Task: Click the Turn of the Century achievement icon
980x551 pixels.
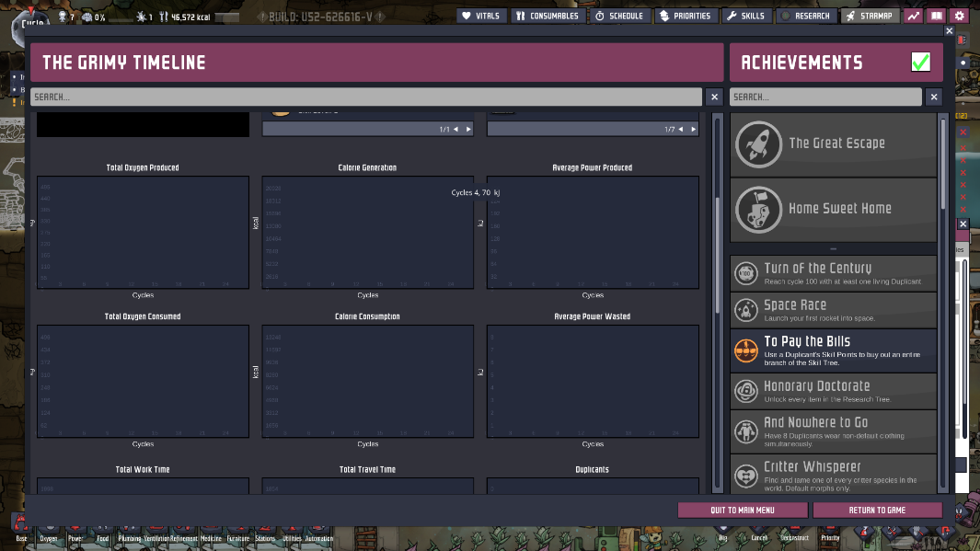Action: coord(745,273)
